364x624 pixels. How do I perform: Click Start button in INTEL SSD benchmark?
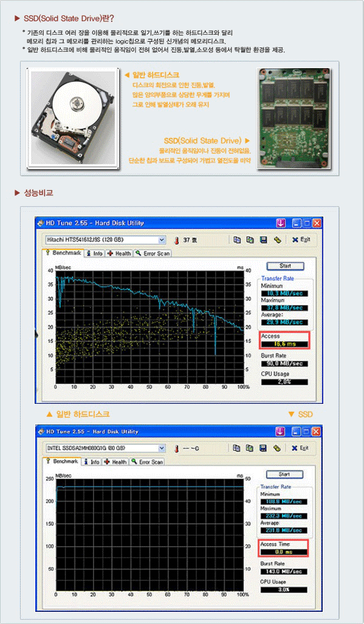[284, 474]
